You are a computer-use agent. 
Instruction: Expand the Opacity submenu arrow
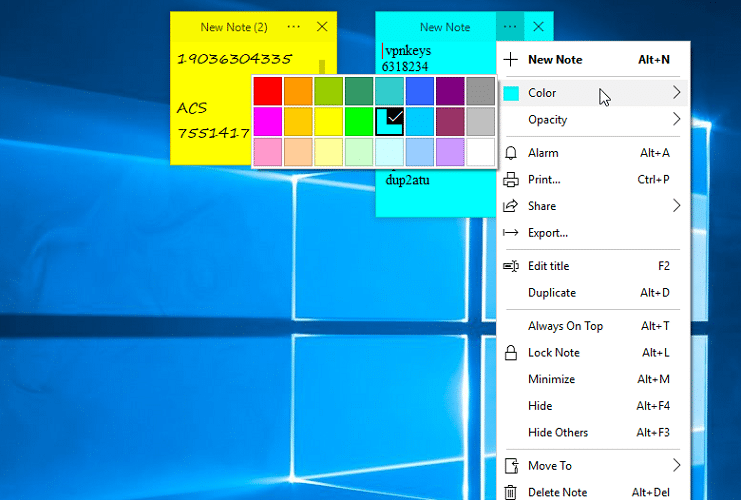pos(676,119)
